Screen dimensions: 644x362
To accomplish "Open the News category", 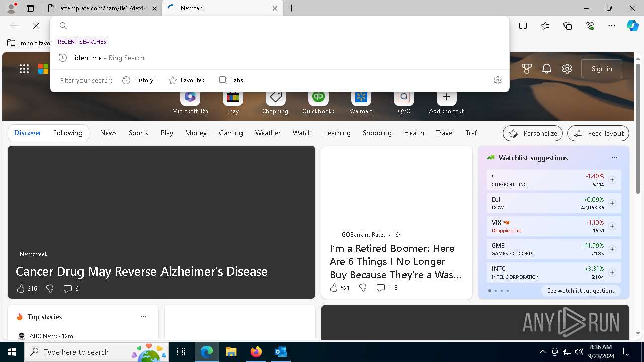I will coord(108,133).
